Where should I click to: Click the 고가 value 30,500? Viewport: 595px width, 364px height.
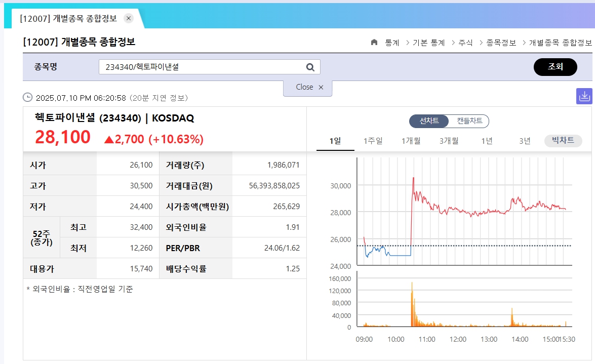(141, 186)
